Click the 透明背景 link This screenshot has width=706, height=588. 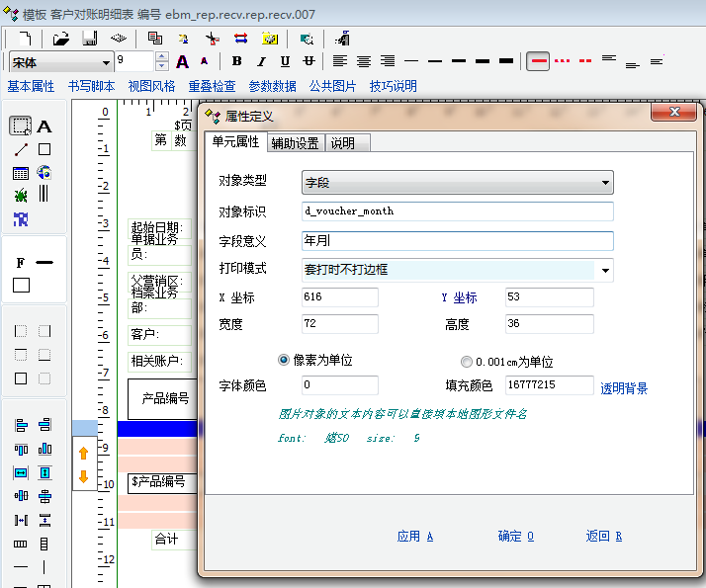[624, 388]
